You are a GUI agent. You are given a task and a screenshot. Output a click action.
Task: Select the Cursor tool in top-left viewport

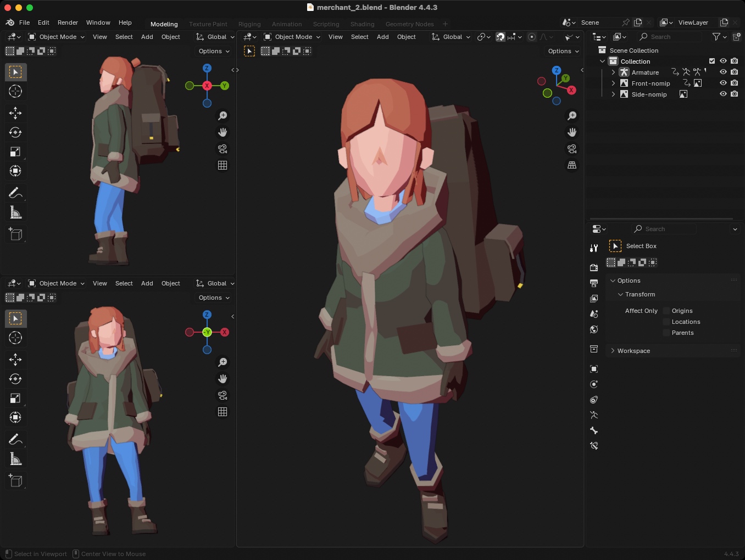tap(15, 91)
